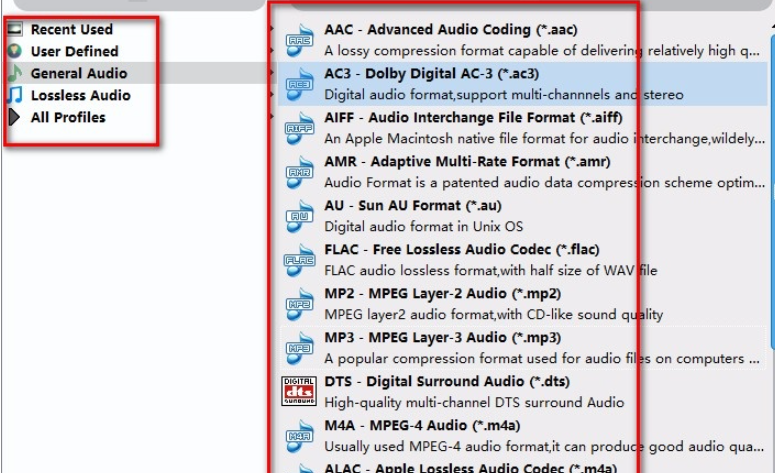Select AU - Sun AU Format (*.au)
This screenshot has height=473, width=775.
pyautogui.click(x=413, y=206)
